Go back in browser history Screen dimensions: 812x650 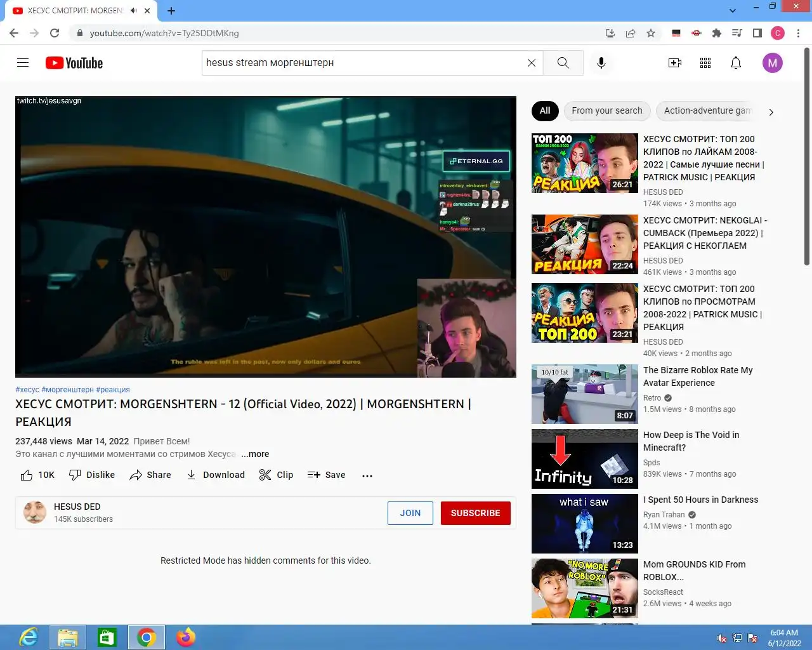pos(14,33)
